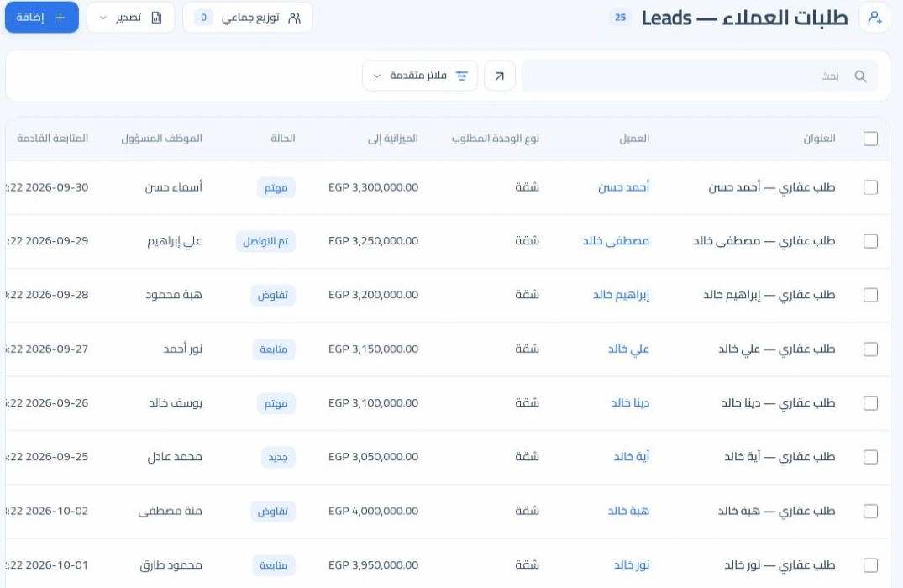Check the row for آية خالد

click(x=871, y=457)
